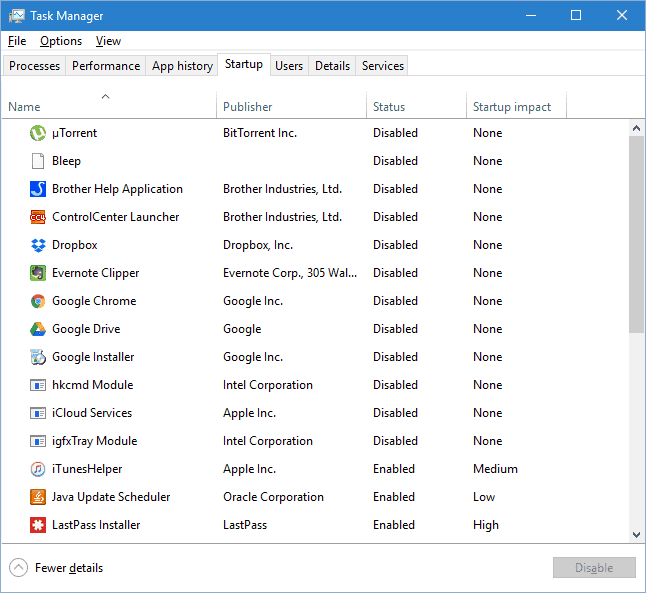This screenshot has width=646, height=593.
Task: Select the iTunesHelper entry name
Action: click(87, 469)
